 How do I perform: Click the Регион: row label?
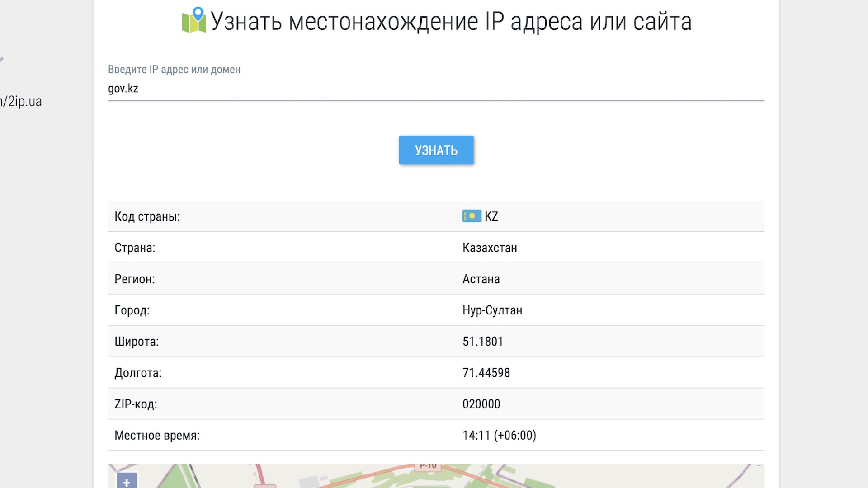click(x=135, y=279)
